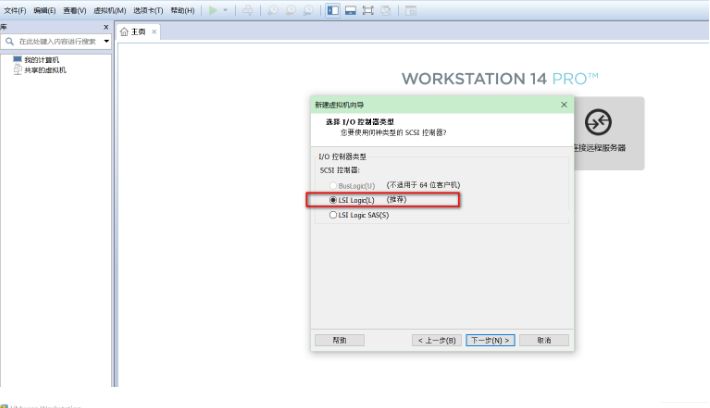The height and width of the screenshot is (408, 710).
Task: Click the home icon on 主页 tab
Action: point(124,32)
